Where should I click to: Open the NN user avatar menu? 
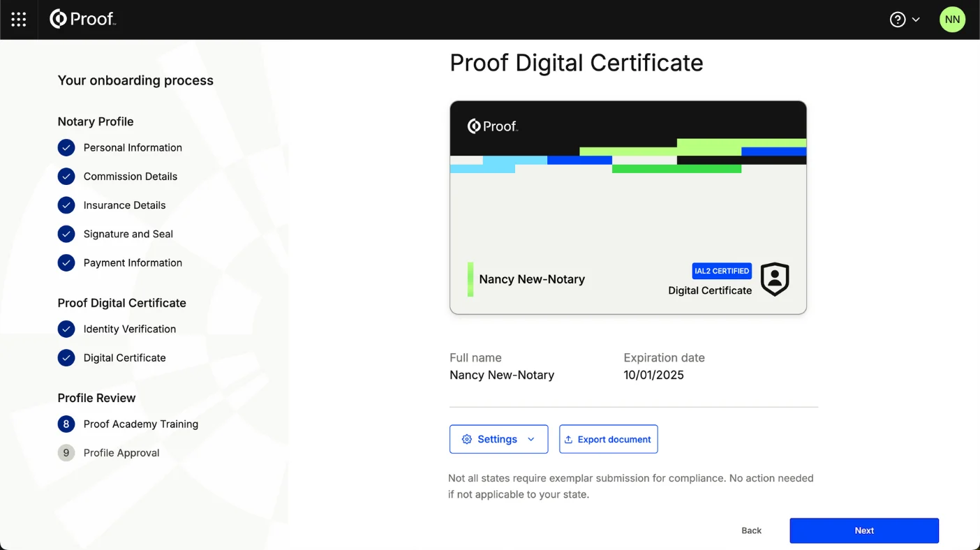point(952,20)
